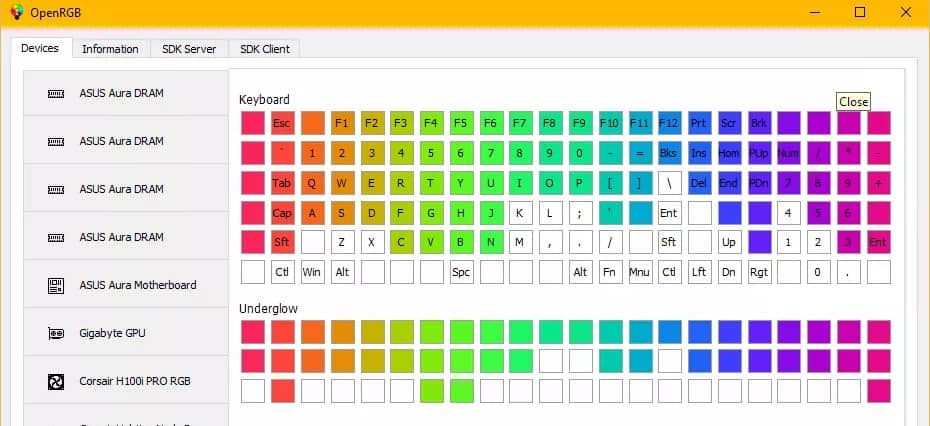This screenshot has width=930, height=426.
Task: Select the semicolon key LED
Action: pyautogui.click(x=581, y=212)
